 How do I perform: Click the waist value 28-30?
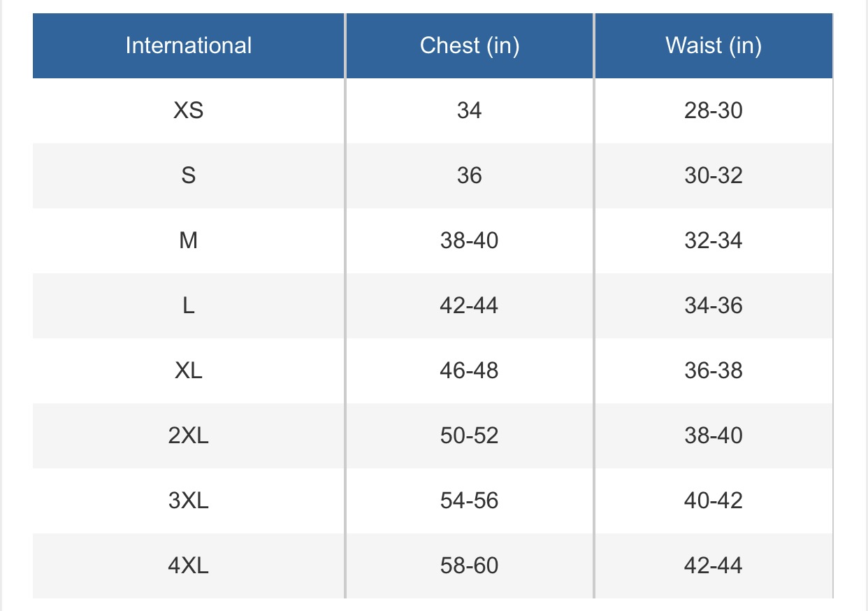tap(714, 110)
